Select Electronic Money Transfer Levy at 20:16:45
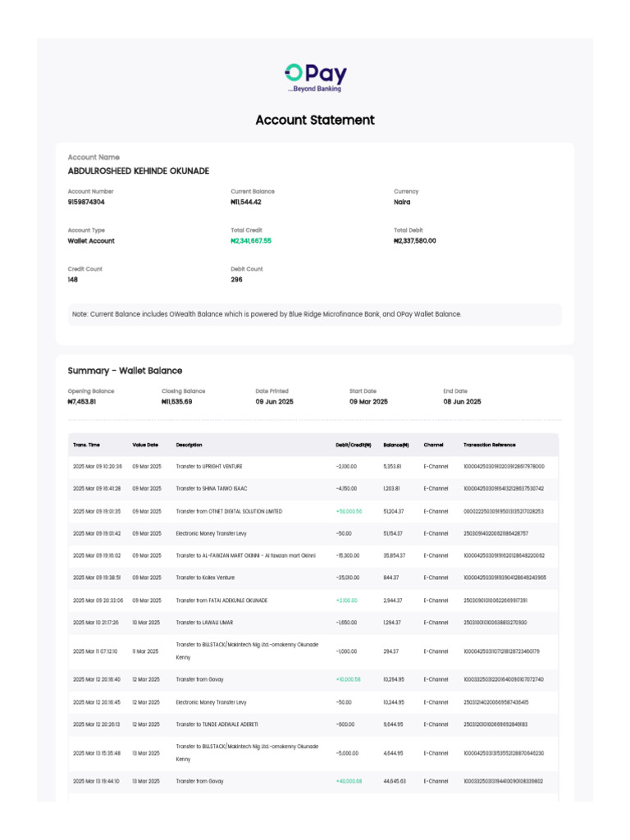The image size is (630, 840). point(211,702)
